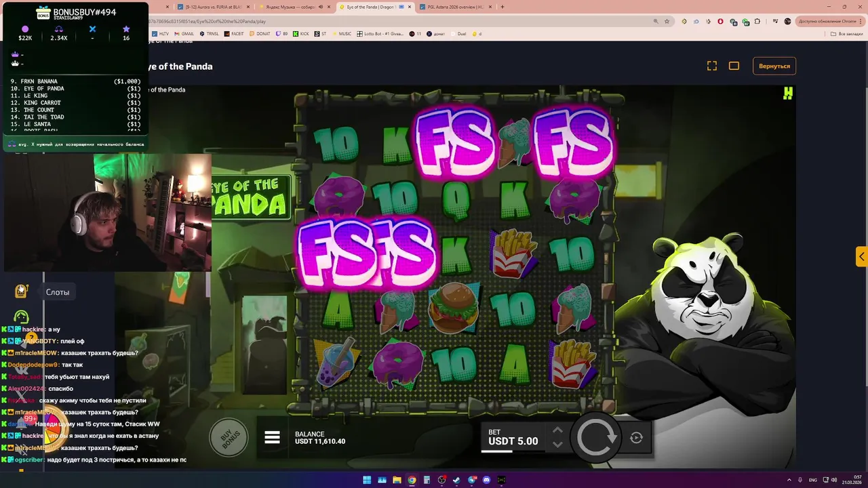
Task: Open the Buy Bonus feature
Action: pos(229,438)
